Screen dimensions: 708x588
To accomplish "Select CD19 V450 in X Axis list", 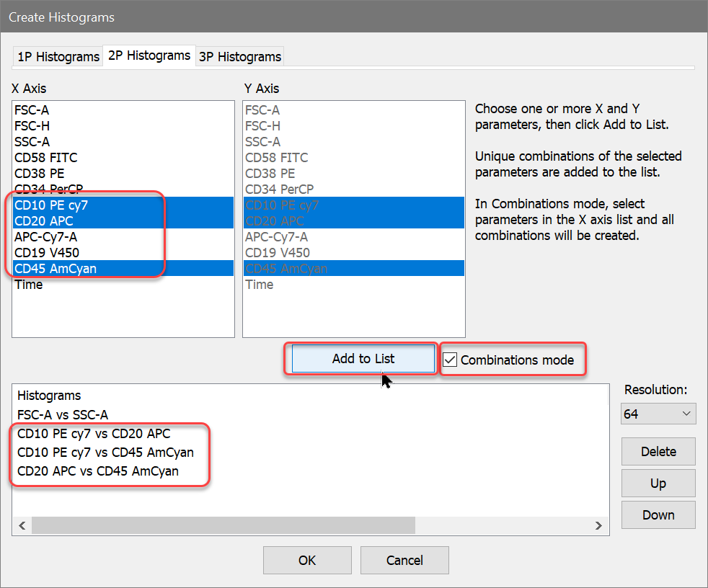I will (47, 253).
